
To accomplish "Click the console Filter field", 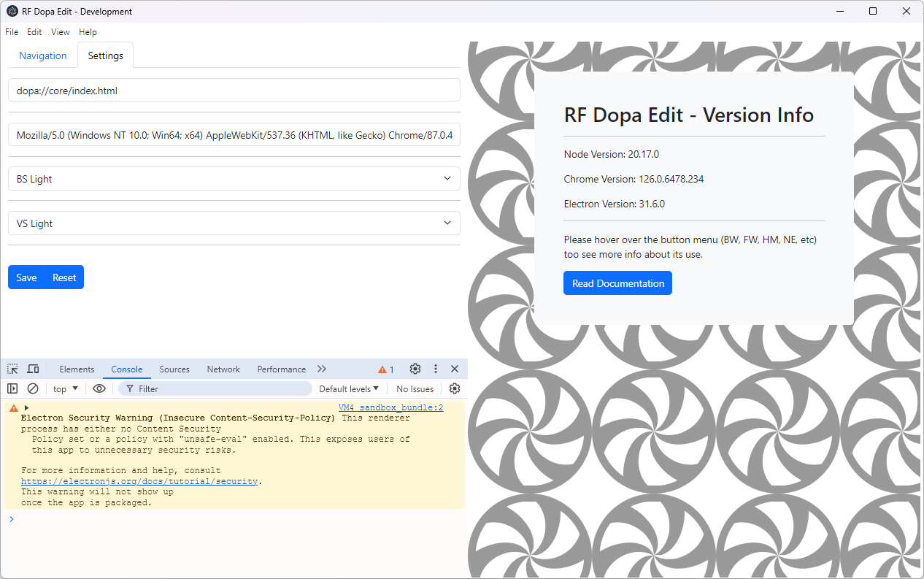I will (x=215, y=389).
